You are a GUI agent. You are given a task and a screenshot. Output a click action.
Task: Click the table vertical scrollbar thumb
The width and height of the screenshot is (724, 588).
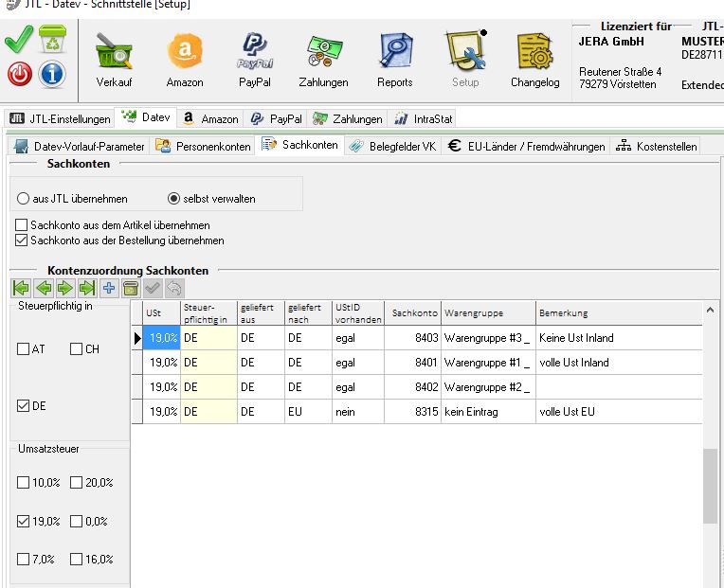click(710, 486)
